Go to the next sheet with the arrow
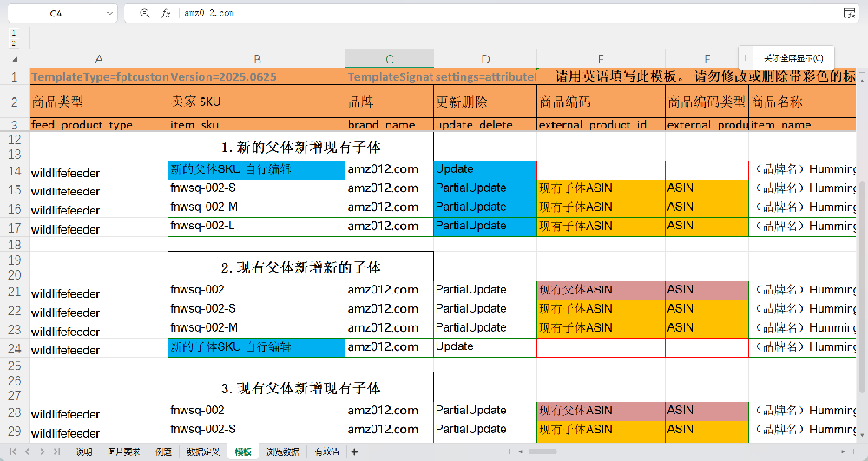The width and height of the screenshot is (868, 461). (x=42, y=451)
